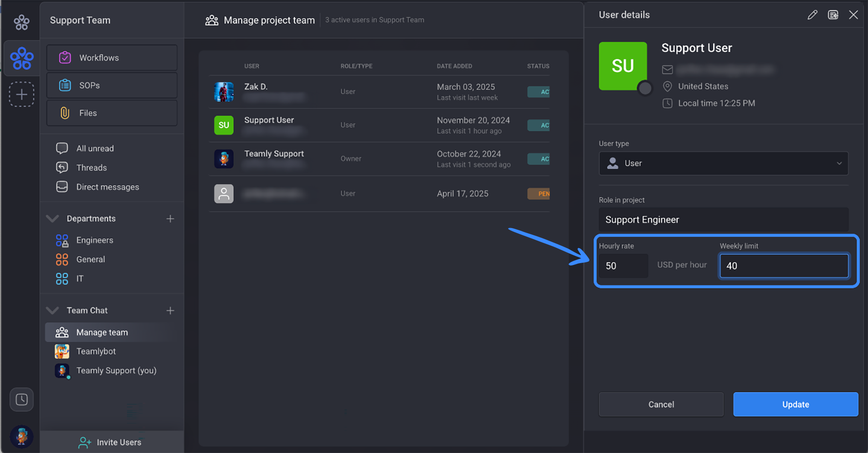Open the IT department
This screenshot has height=453, width=868.
[x=80, y=278]
